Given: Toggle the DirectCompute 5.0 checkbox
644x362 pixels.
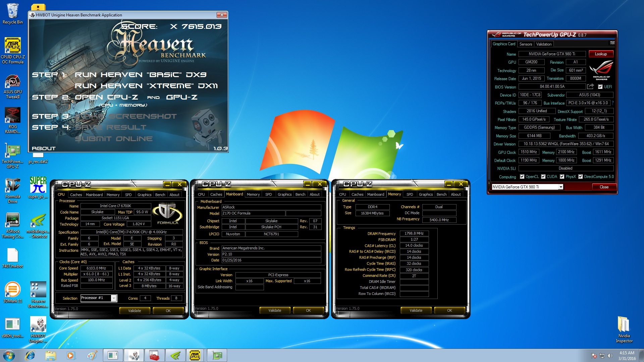Looking at the screenshot, I should 580,177.
